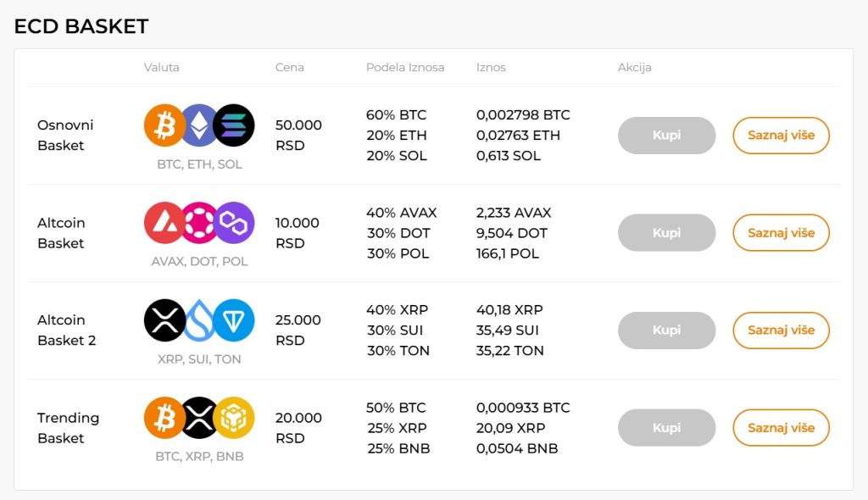Image resolution: width=868 pixels, height=500 pixels.
Task: Learn more about Altcoin Basket 2
Action: point(781,331)
